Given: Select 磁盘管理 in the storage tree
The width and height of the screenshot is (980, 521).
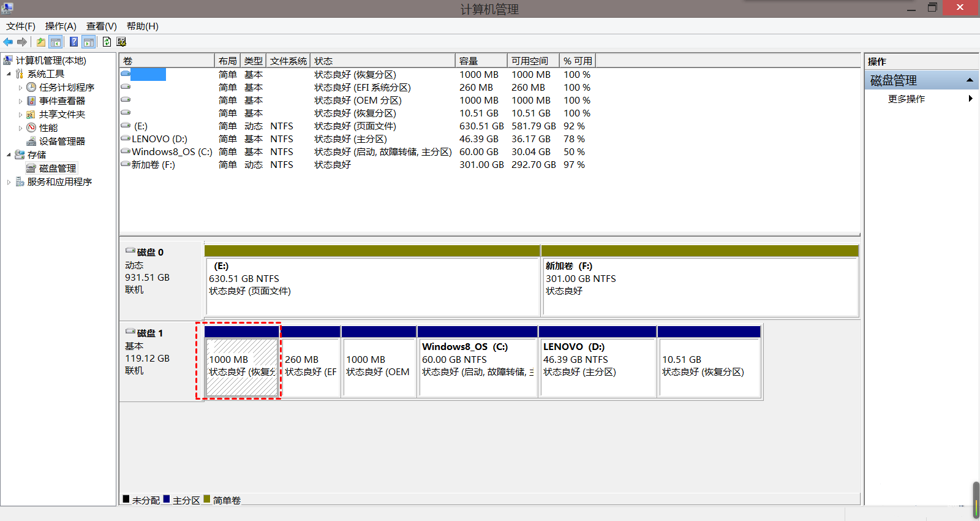Looking at the screenshot, I should tap(58, 168).
